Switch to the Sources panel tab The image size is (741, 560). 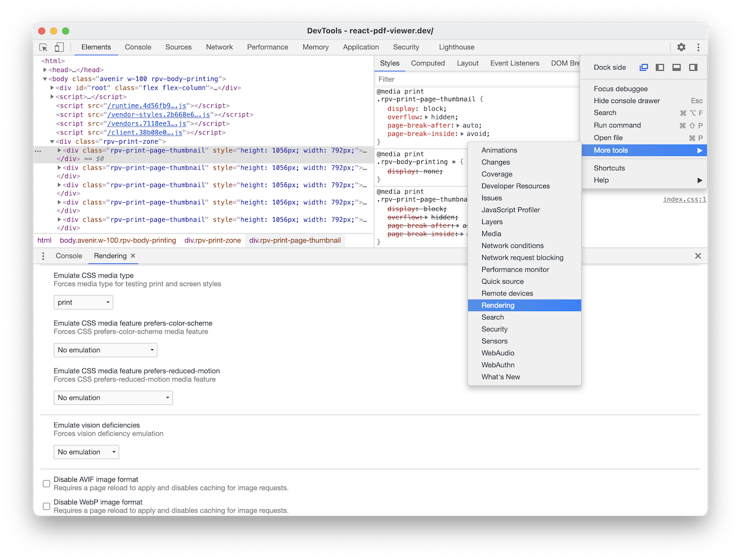coord(178,47)
